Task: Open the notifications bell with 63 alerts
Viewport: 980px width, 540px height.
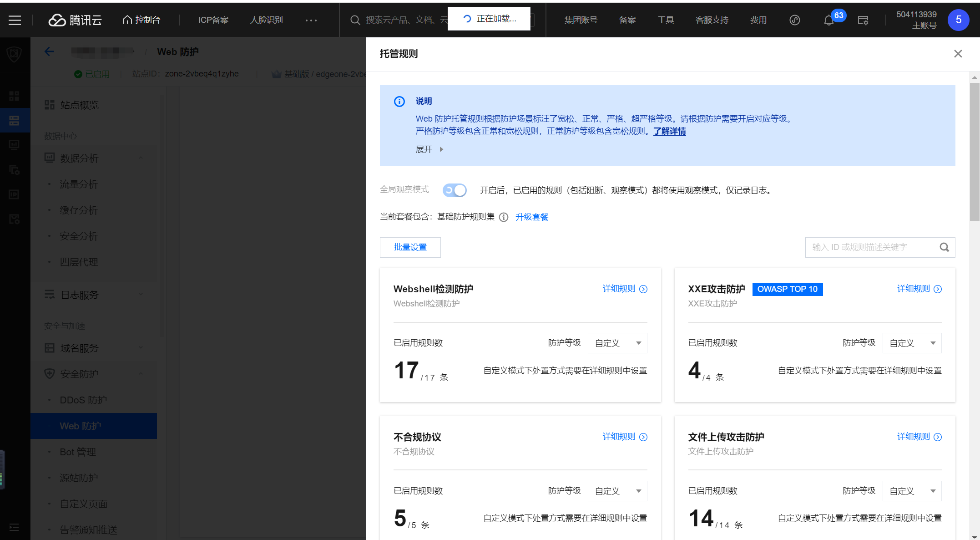Action: click(x=828, y=20)
